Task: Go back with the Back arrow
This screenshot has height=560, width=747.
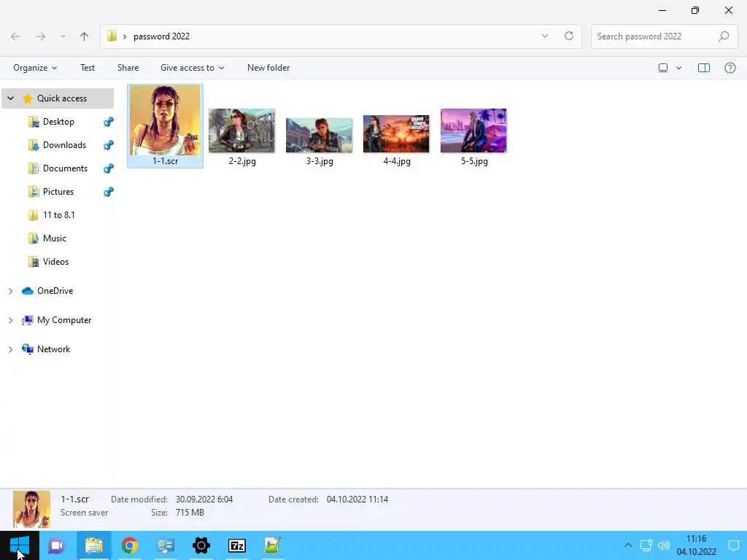Action: pos(15,36)
